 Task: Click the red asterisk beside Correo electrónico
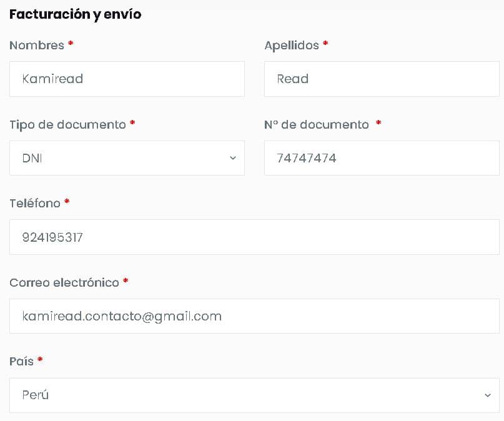[x=126, y=282]
